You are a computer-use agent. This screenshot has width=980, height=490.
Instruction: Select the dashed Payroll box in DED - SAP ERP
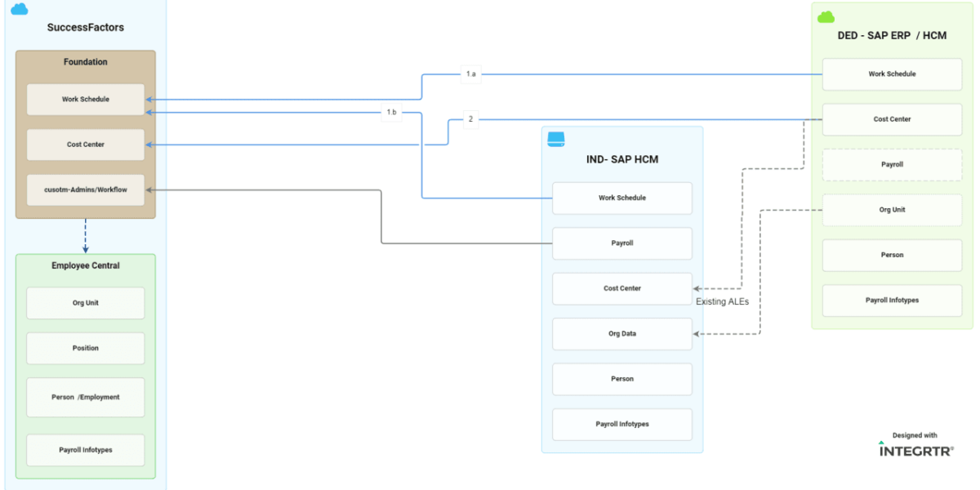[x=892, y=164]
